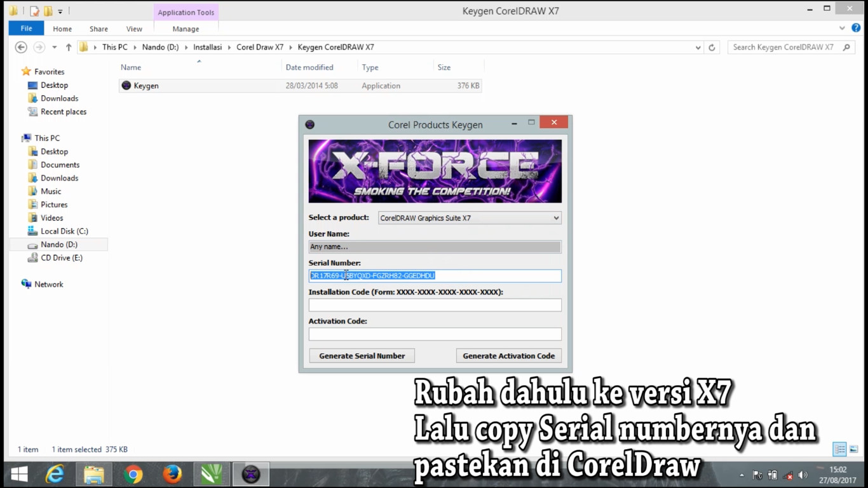Open Customize Quick Access Toolbar dropdown
868x488 pixels.
click(60, 11)
